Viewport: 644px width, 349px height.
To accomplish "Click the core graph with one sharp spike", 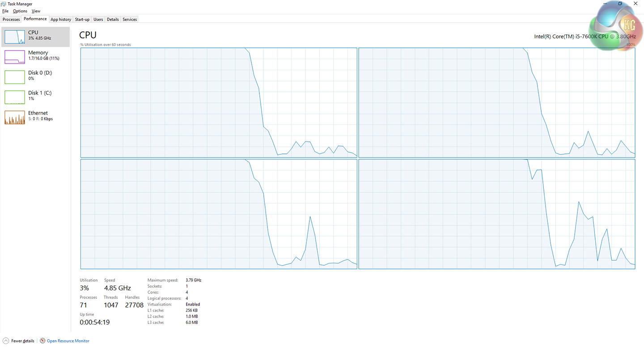I will (219, 214).
